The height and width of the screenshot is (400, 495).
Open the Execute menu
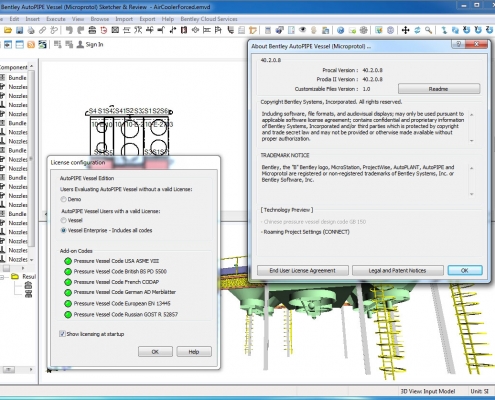click(56, 19)
